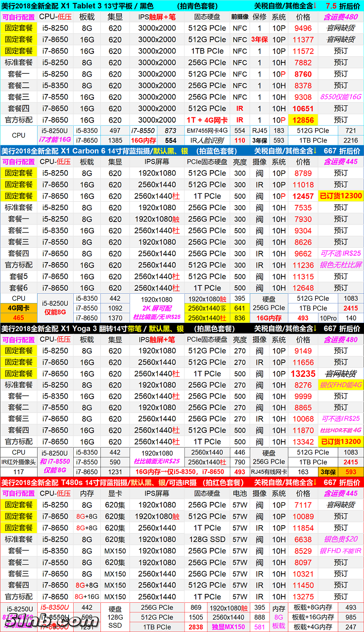The width and height of the screenshot is (364, 632).
Task: Select the price cell 7117
Action: click(303, 505)
